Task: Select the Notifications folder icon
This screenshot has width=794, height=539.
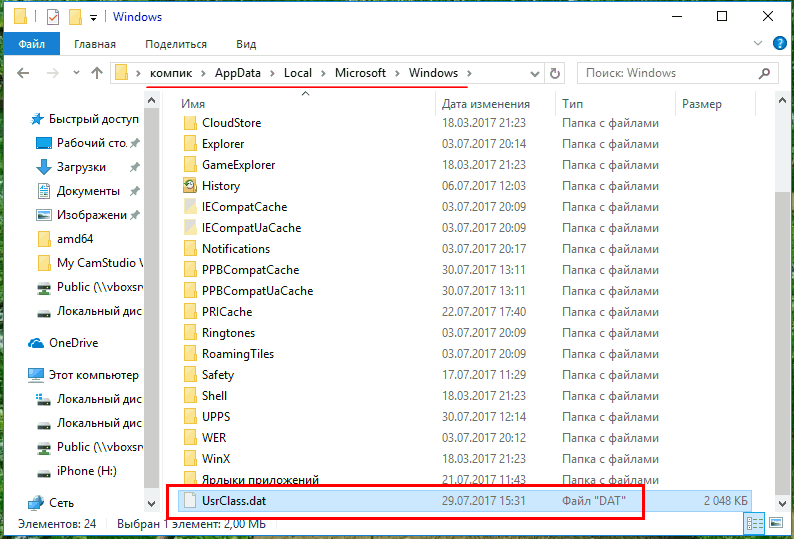Action: tap(190, 249)
